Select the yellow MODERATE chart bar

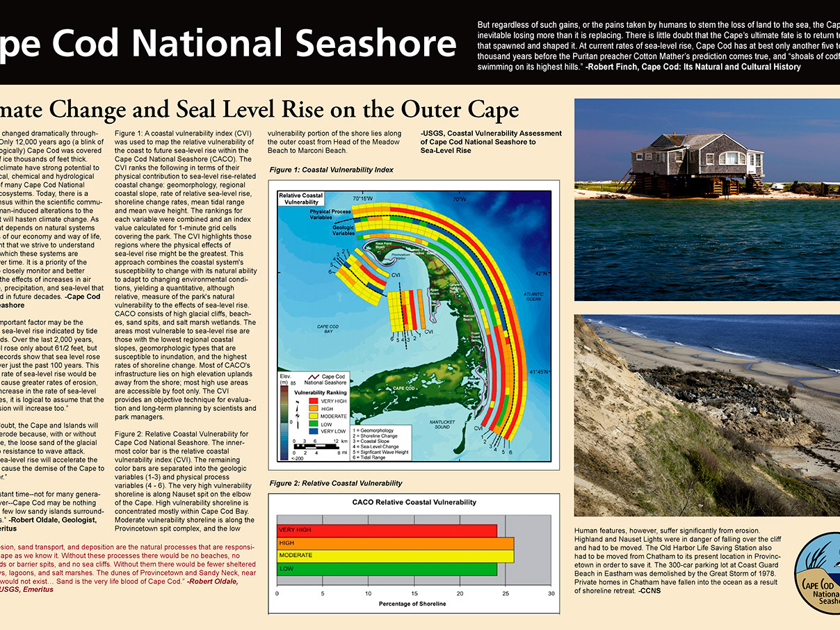tap(395, 556)
